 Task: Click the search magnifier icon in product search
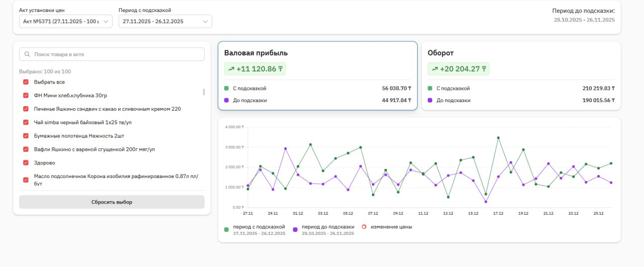tap(27, 54)
